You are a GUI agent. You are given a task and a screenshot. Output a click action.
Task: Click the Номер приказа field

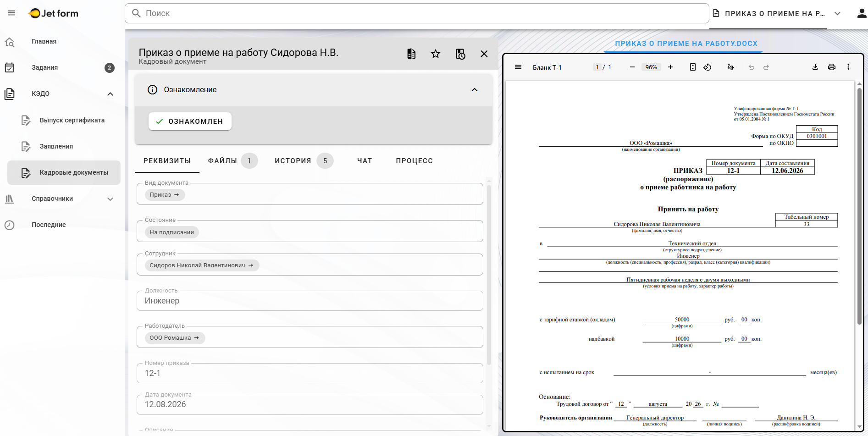(x=310, y=373)
